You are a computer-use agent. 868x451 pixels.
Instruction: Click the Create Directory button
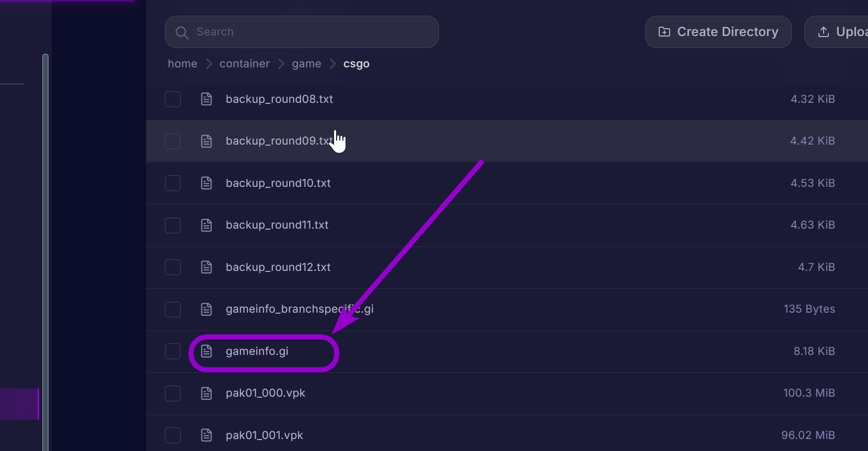tap(718, 31)
